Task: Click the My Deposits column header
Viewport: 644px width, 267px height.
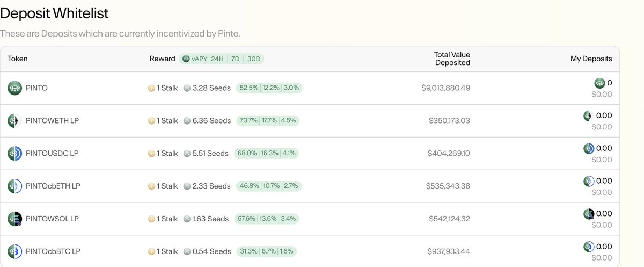Action: point(591,59)
